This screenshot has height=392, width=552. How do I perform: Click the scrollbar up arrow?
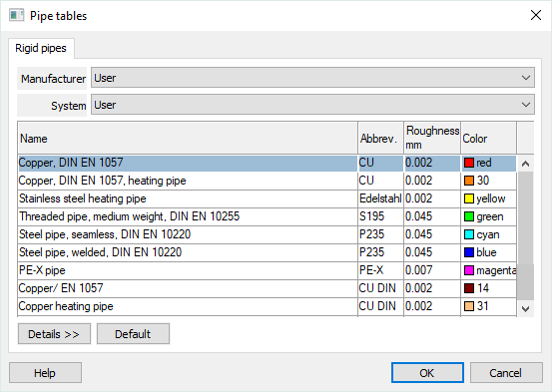coord(526,164)
